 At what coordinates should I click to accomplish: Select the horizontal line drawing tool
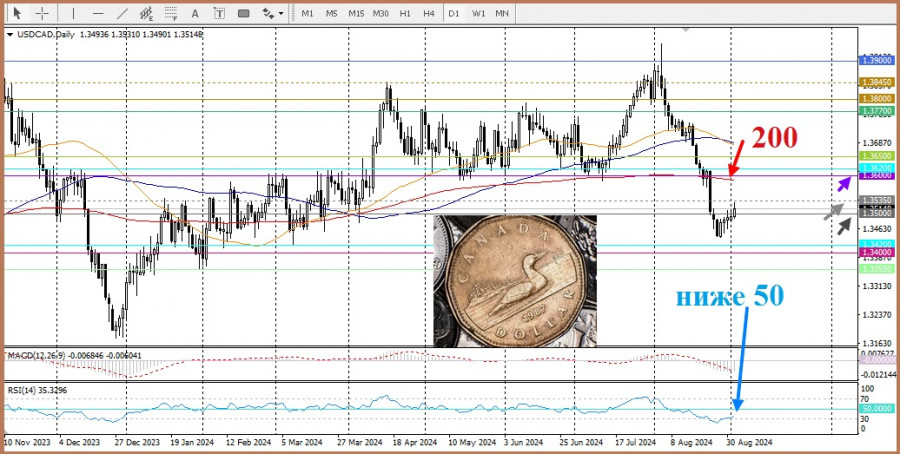pos(98,13)
